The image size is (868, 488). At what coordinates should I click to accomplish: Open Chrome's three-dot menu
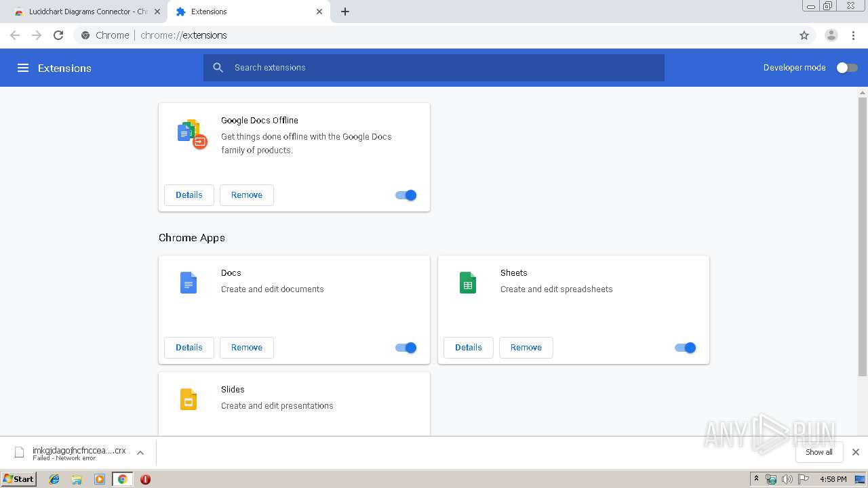click(854, 35)
